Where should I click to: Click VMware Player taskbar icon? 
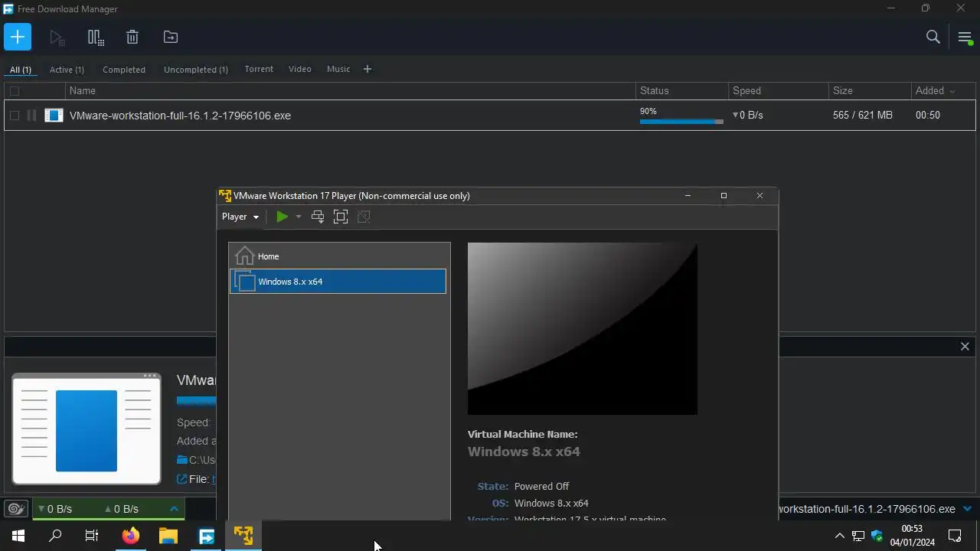tap(243, 536)
